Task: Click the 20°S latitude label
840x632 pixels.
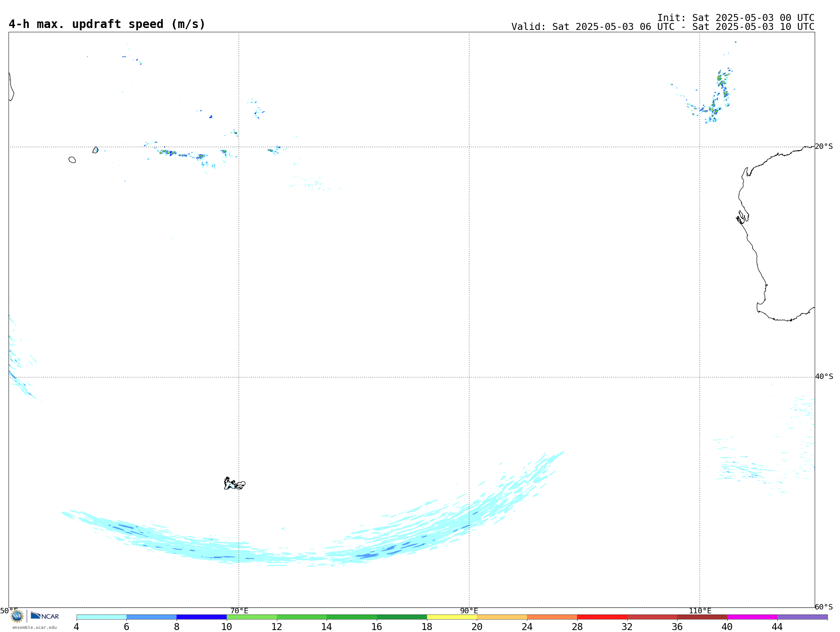Action: point(824,147)
